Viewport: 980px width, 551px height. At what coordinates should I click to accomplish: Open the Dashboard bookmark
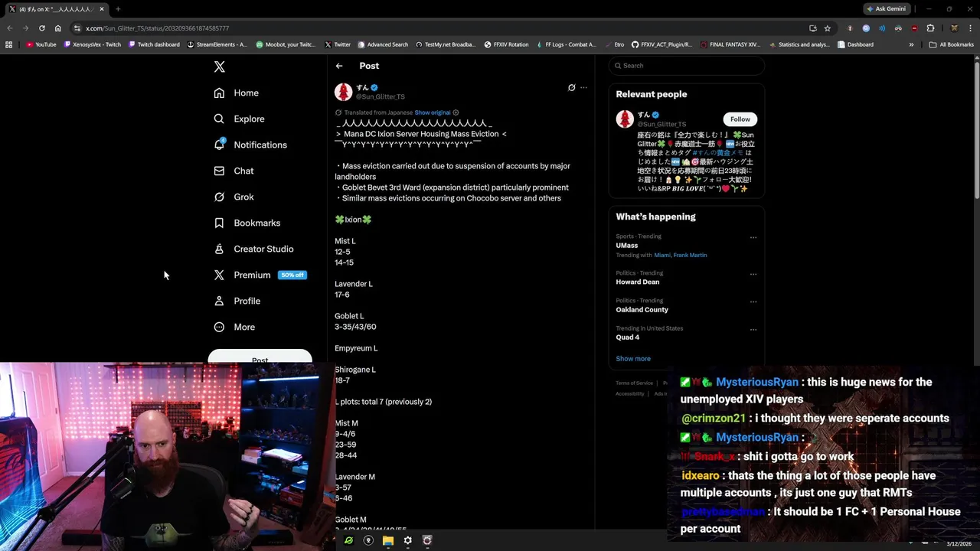click(x=855, y=44)
